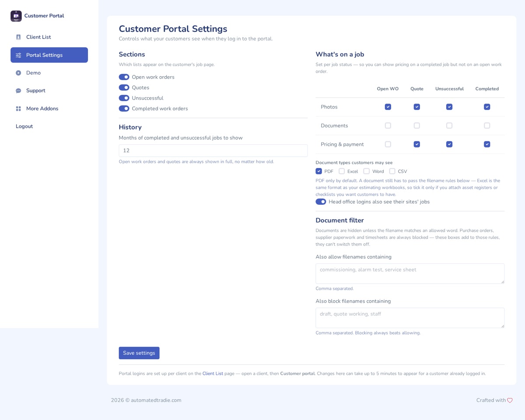Viewport: 525px width, 420px height.
Task: Click the Documents row label
Action: pos(334,126)
